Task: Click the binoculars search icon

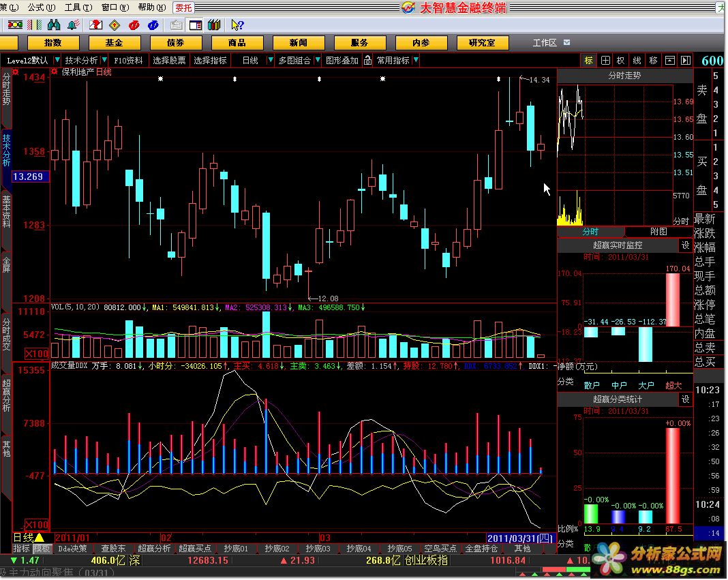Action: point(54,25)
